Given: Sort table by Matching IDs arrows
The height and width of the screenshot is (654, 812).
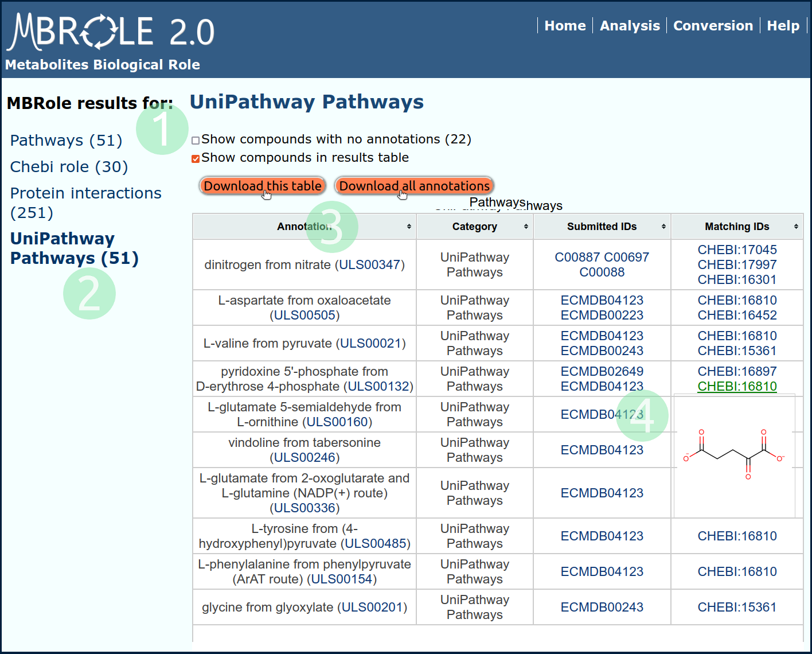Looking at the screenshot, I should click(x=796, y=227).
